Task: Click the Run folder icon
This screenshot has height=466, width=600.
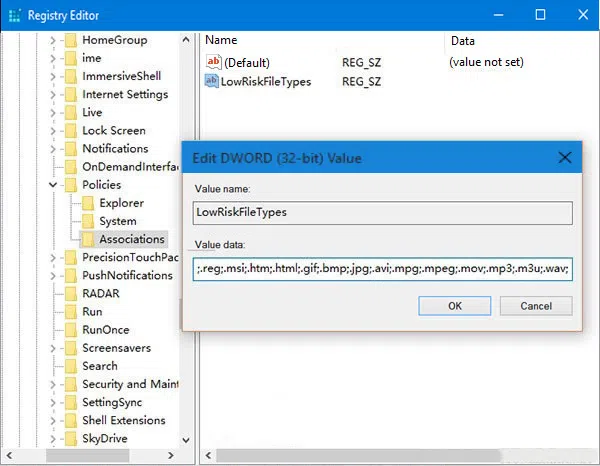Action: click(x=71, y=312)
